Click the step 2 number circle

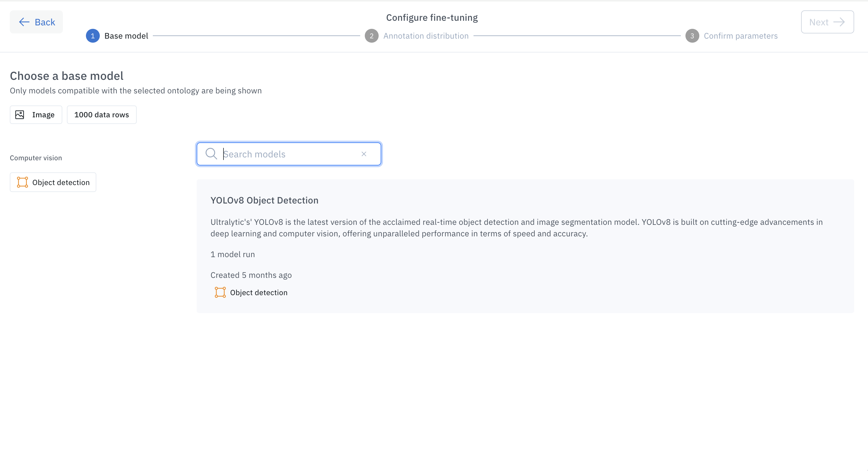coord(372,36)
